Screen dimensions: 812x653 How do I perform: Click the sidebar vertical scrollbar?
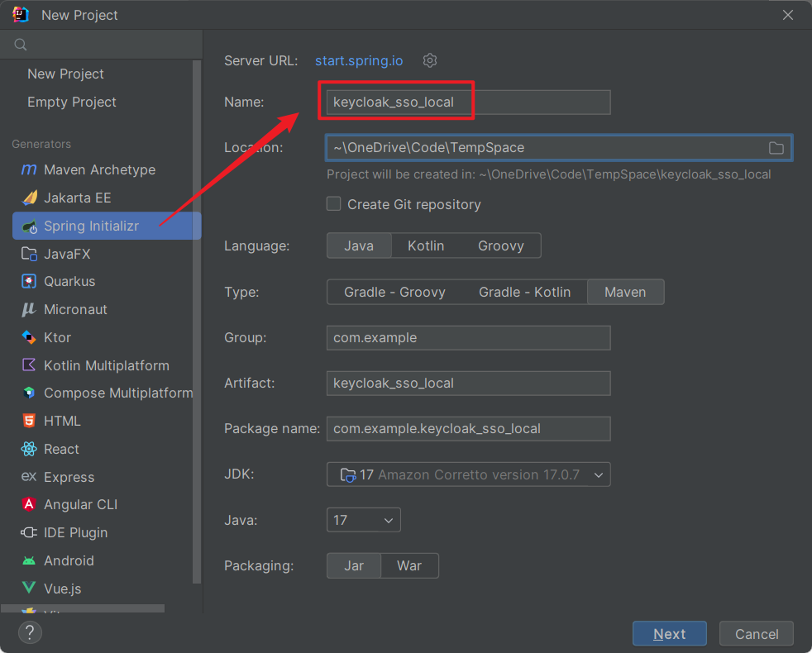(197, 321)
